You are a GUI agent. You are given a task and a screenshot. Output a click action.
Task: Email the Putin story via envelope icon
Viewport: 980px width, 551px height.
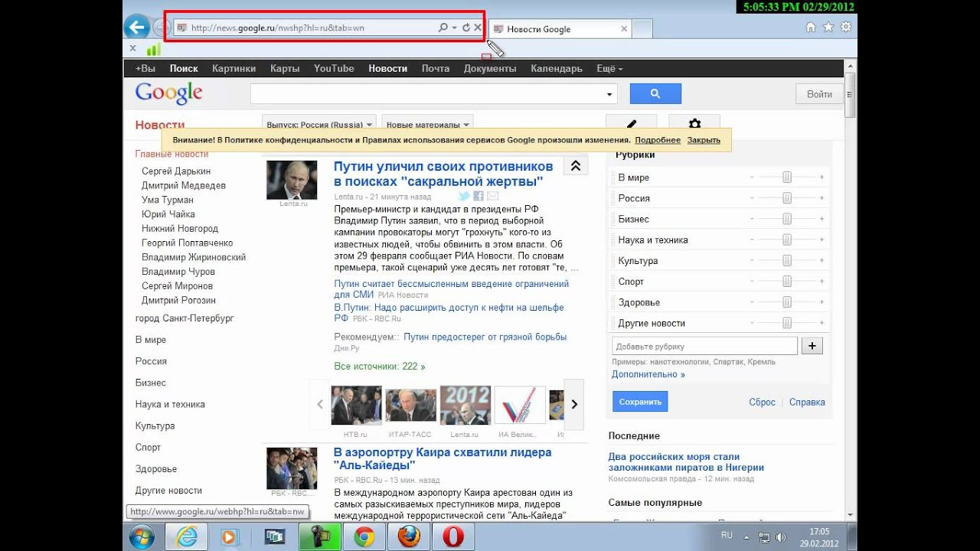tap(492, 197)
